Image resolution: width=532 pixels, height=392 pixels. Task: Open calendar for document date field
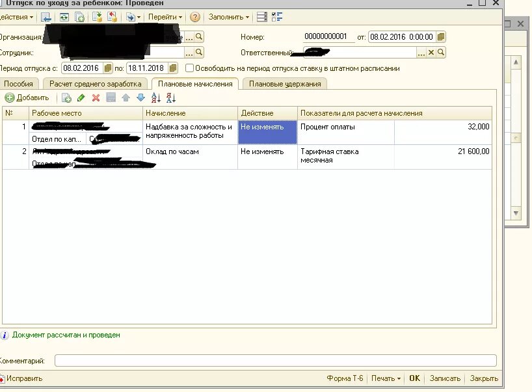(x=441, y=36)
